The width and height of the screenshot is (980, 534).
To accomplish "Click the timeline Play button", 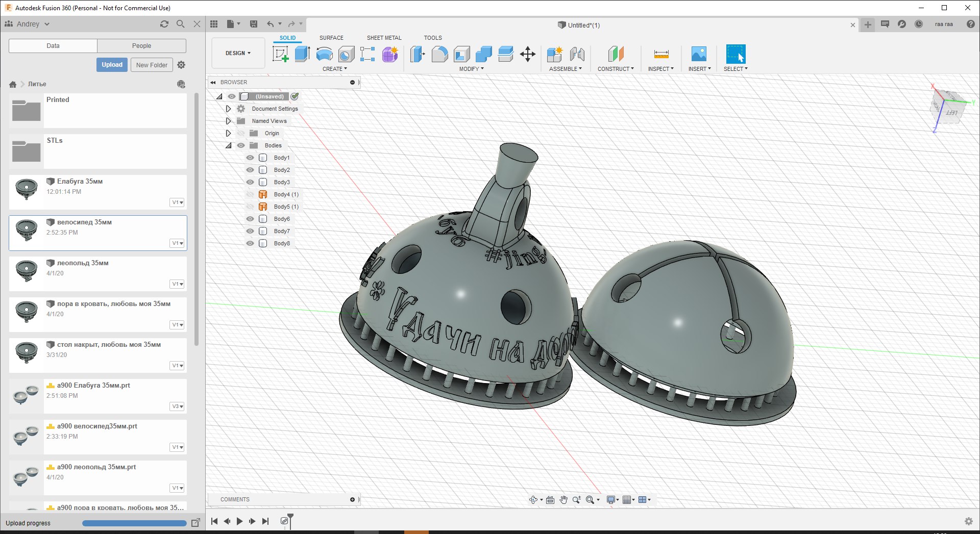I will point(239,521).
